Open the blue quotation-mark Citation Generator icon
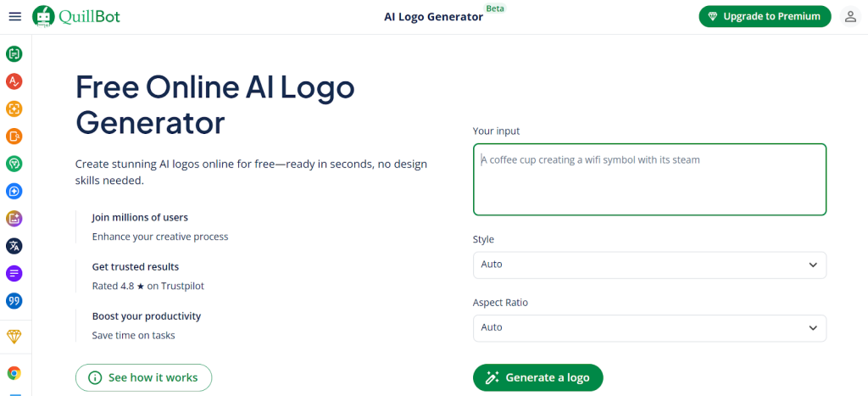Screen dimensions: 868x396 coord(14,300)
